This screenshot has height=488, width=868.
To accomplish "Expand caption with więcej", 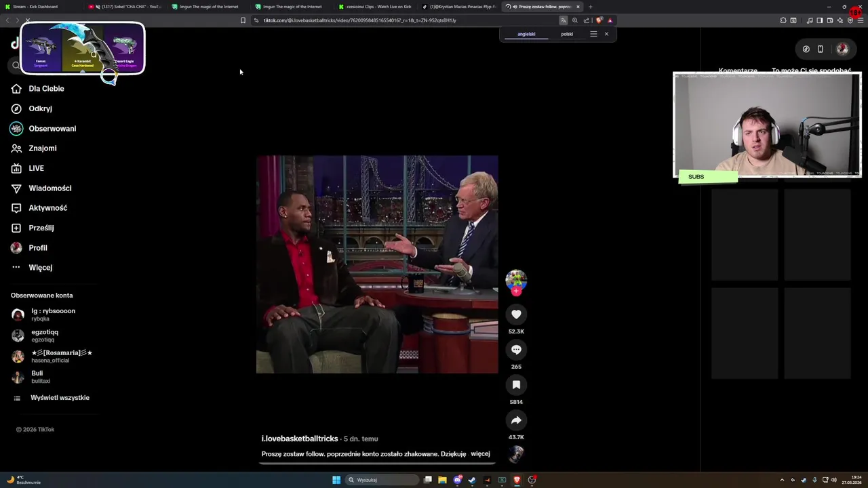I will 480,454.
